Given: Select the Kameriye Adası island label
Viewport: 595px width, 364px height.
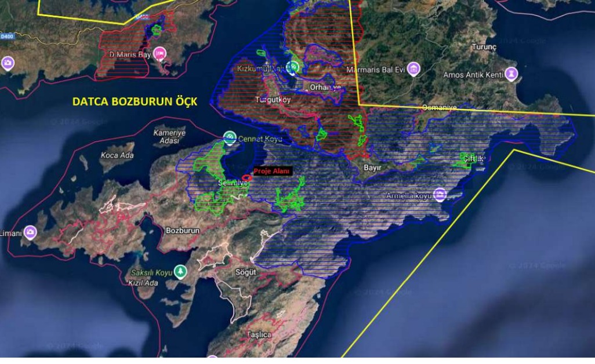Looking at the screenshot, I should [168, 137].
